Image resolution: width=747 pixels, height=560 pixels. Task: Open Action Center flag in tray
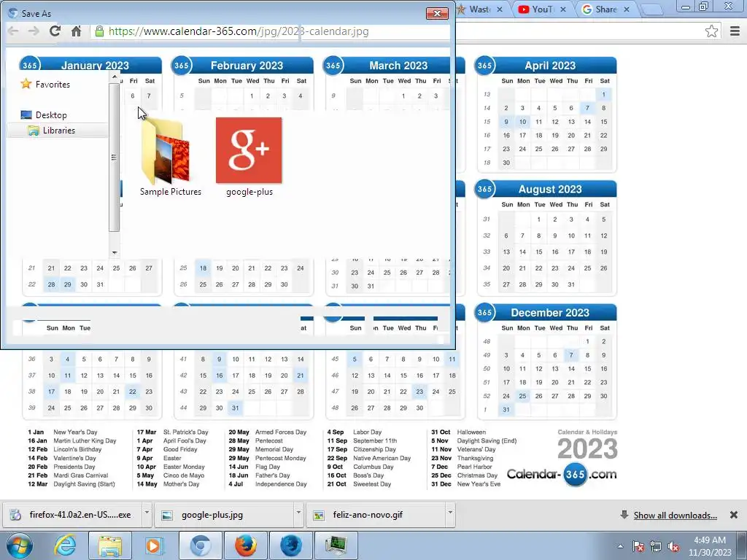[x=638, y=546]
